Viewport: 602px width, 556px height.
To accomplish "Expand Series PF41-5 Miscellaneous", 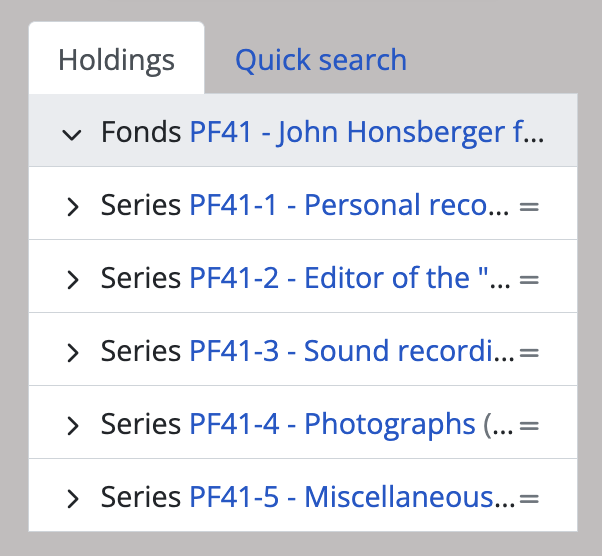I will 72,499.
